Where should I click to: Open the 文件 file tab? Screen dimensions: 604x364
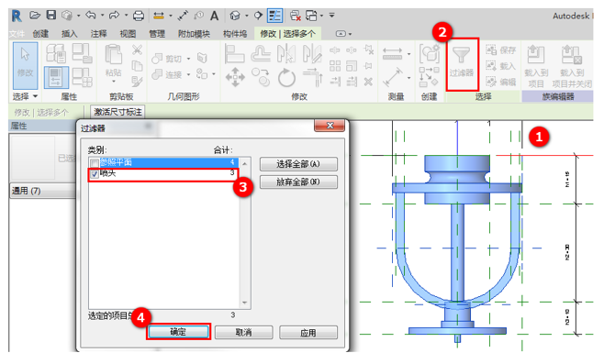pyautogui.click(x=17, y=34)
